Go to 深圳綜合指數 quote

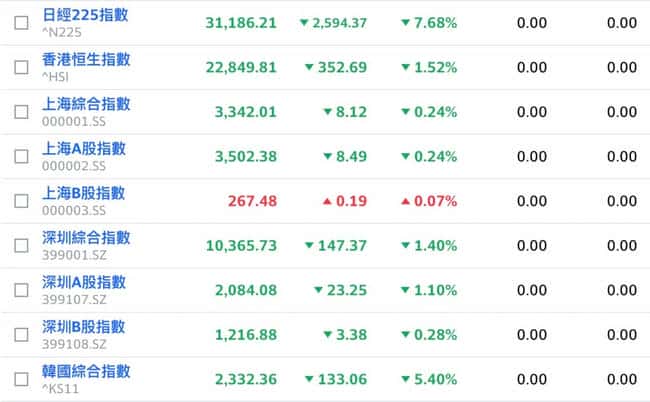(86, 238)
